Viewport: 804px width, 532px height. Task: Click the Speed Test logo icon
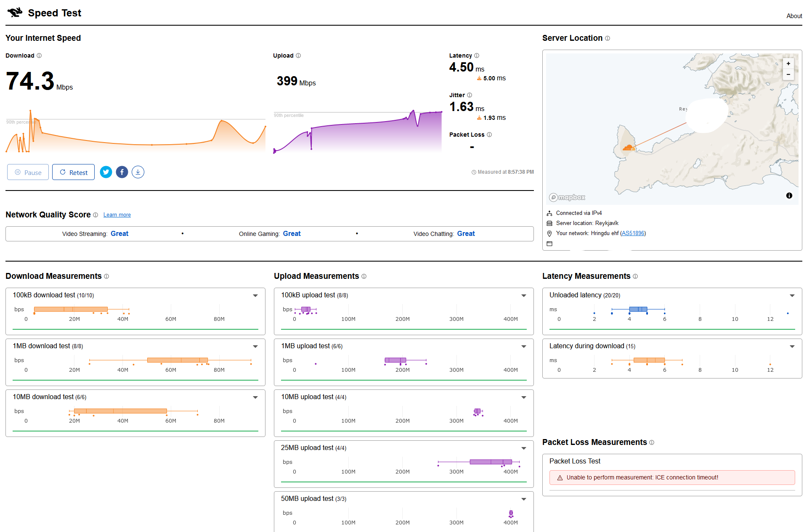pyautogui.click(x=15, y=13)
